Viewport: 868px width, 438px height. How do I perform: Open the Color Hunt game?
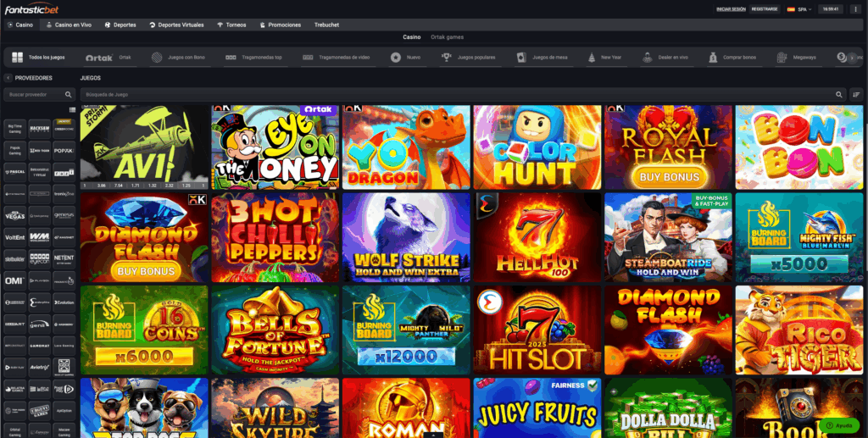tap(537, 147)
